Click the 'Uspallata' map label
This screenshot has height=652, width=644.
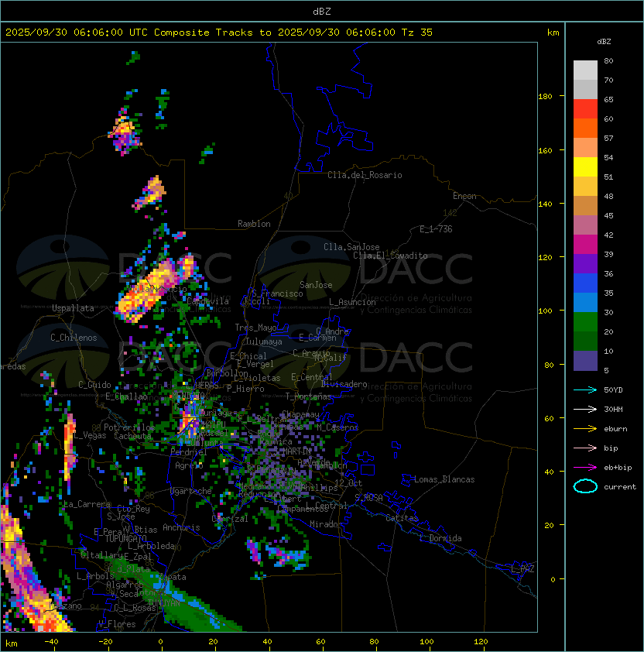[x=73, y=308]
